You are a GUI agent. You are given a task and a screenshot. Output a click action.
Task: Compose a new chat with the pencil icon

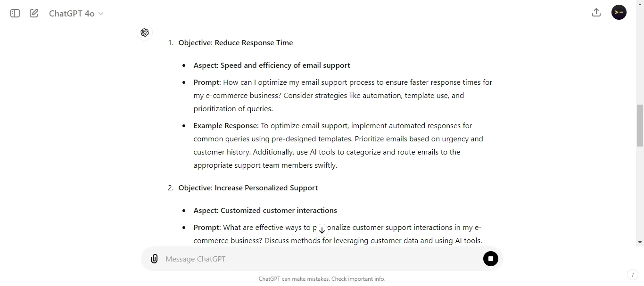click(x=33, y=13)
